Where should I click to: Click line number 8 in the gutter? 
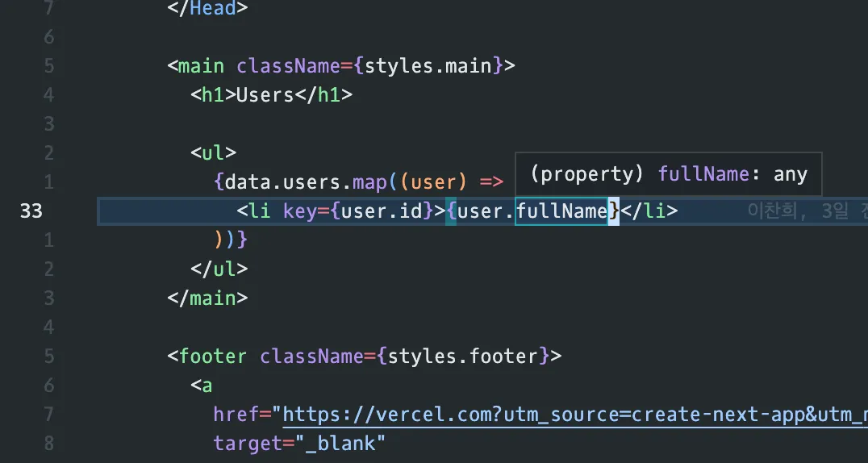[48, 444]
